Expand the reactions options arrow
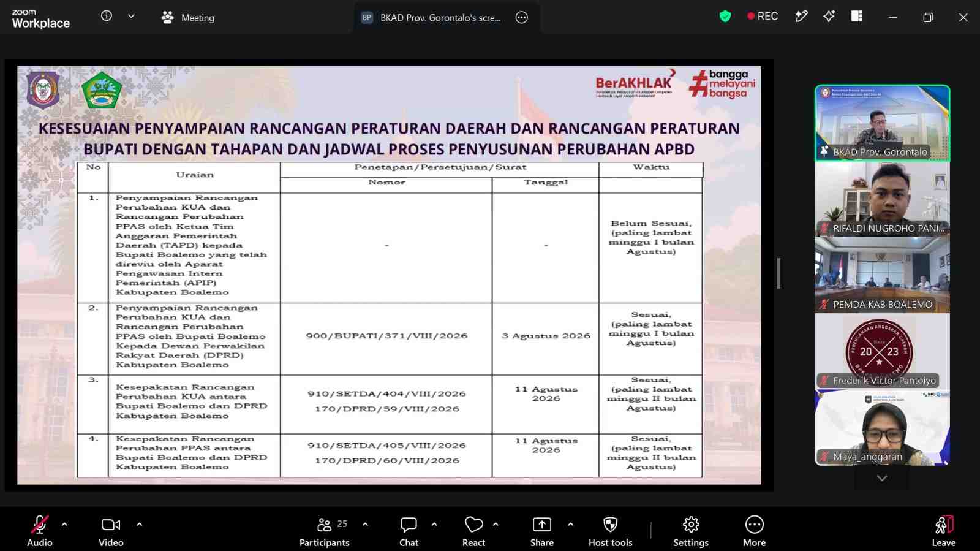The height and width of the screenshot is (551, 980). click(496, 525)
